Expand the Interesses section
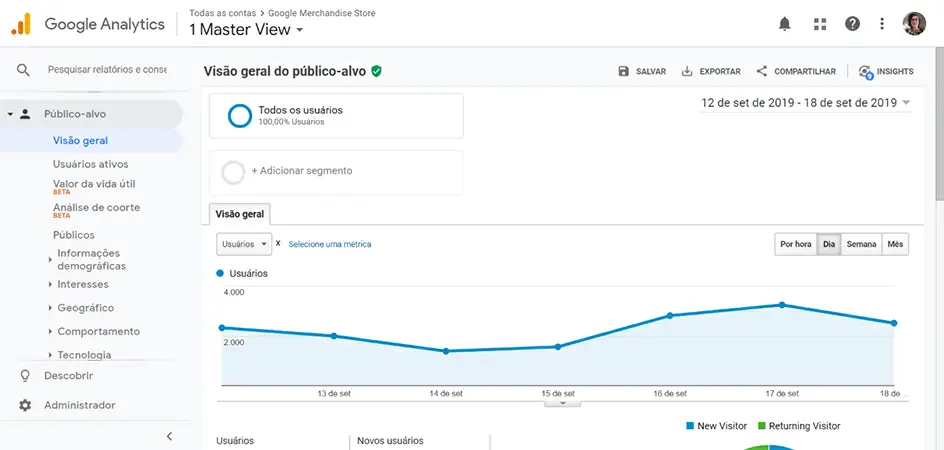The width and height of the screenshot is (944, 450). tap(50, 284)
